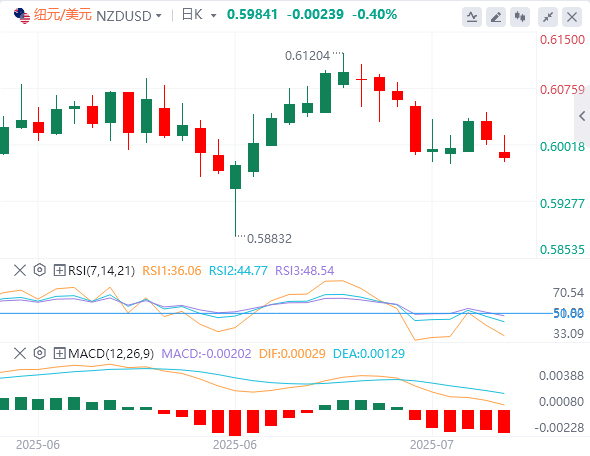Open the NZDUSD symbol dropdown arrow
This screenshot has height=456, width=590.
159,16
